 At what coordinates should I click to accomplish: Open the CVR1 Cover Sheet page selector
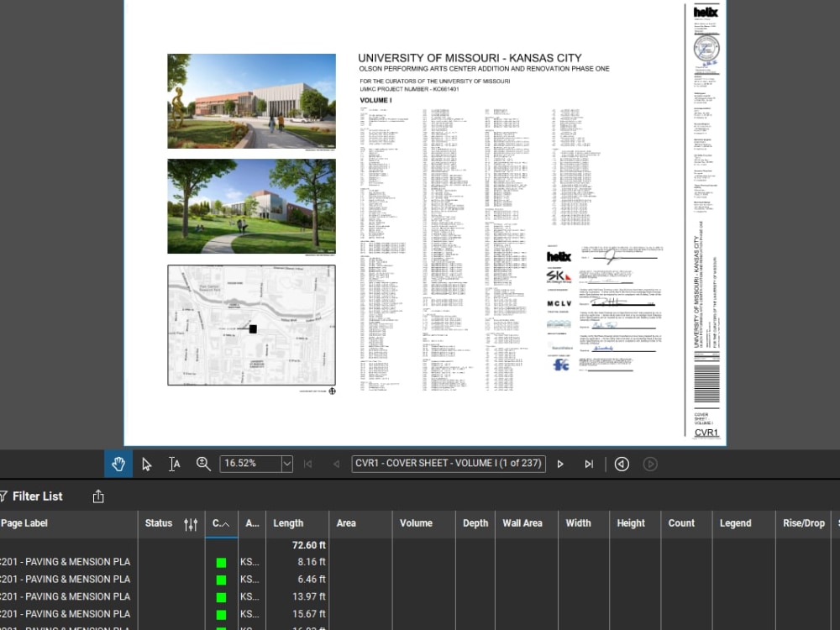point(449,464)
